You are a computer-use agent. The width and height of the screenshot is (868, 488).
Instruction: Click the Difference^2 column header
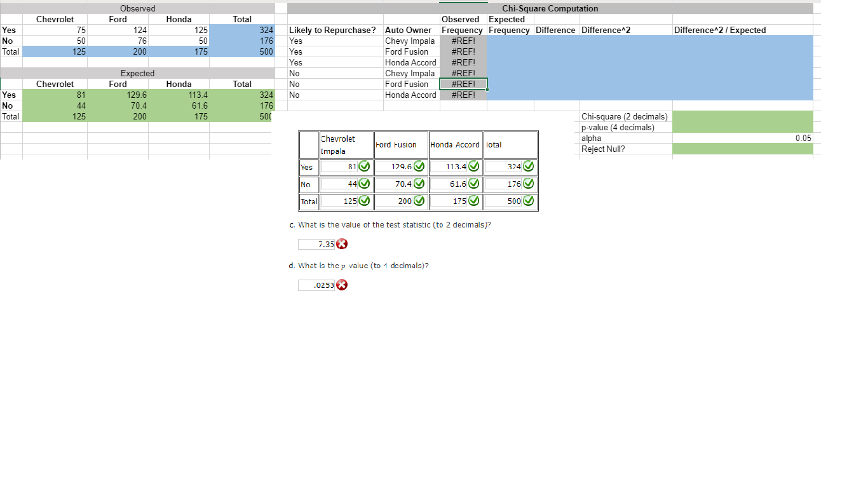(626, 30)
